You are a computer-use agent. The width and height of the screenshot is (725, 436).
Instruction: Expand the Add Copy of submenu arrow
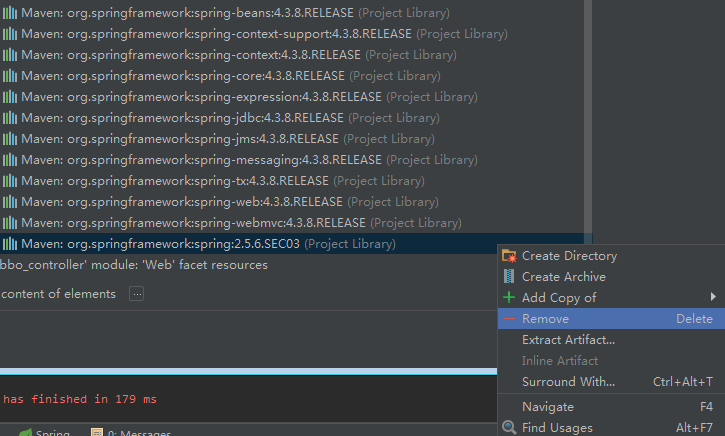(713, 297)
